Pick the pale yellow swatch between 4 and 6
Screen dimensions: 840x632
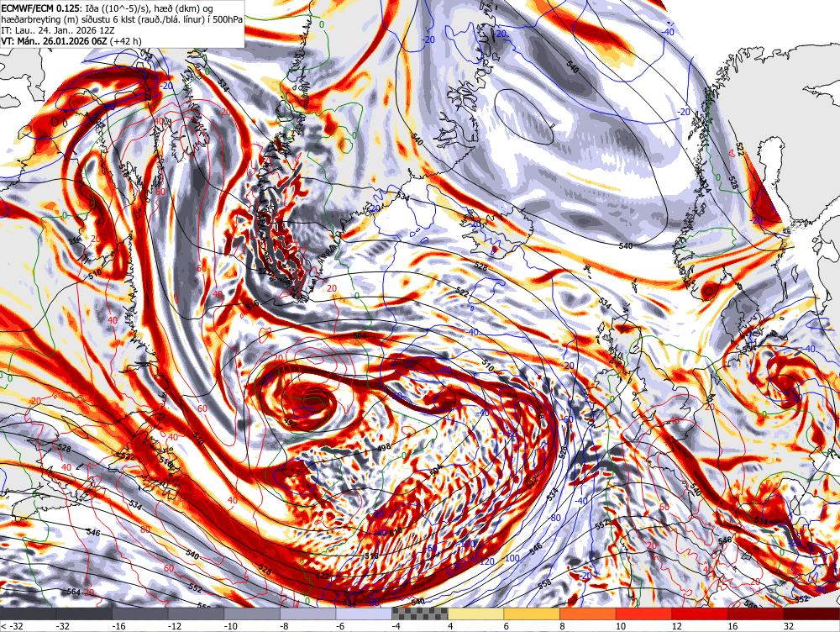click(x=475, y=614)
